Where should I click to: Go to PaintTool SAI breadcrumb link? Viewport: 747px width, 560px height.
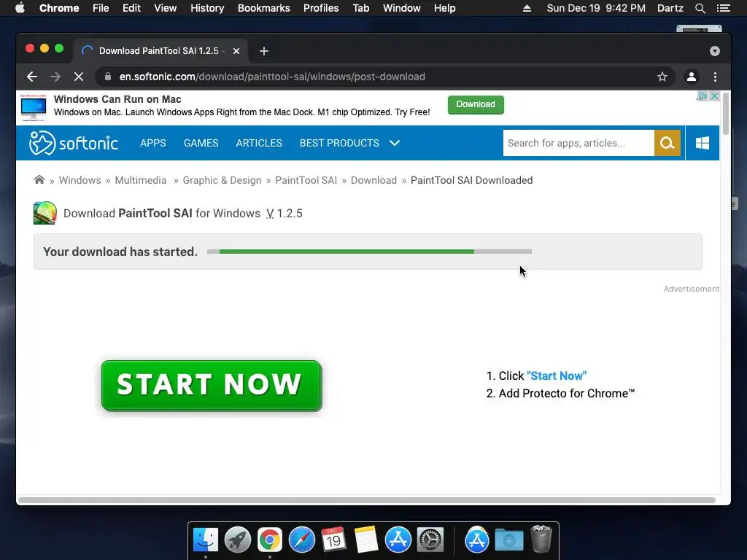point(306,180)
